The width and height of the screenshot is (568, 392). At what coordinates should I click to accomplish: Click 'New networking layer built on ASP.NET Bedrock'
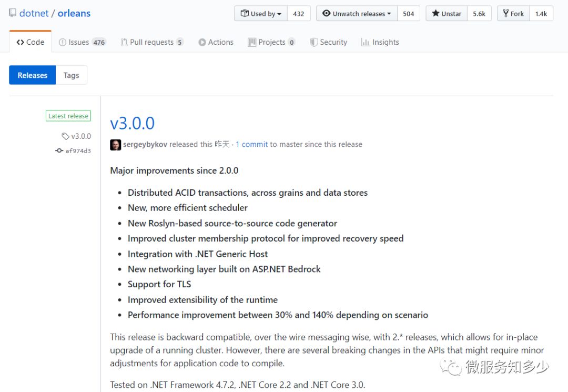pyautogui.click(x=224, y=269)
